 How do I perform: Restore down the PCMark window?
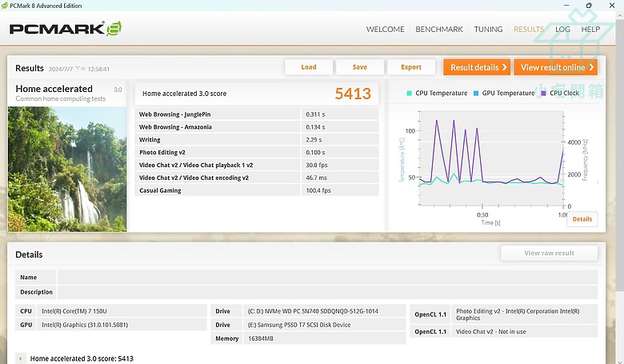pyautogui.click(x=589, y=6)
